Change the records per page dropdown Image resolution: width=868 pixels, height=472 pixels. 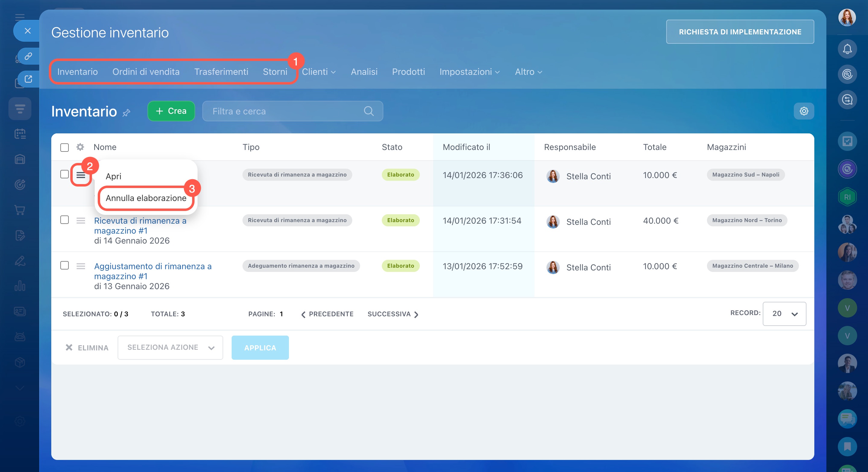click(x=784, y=314)
